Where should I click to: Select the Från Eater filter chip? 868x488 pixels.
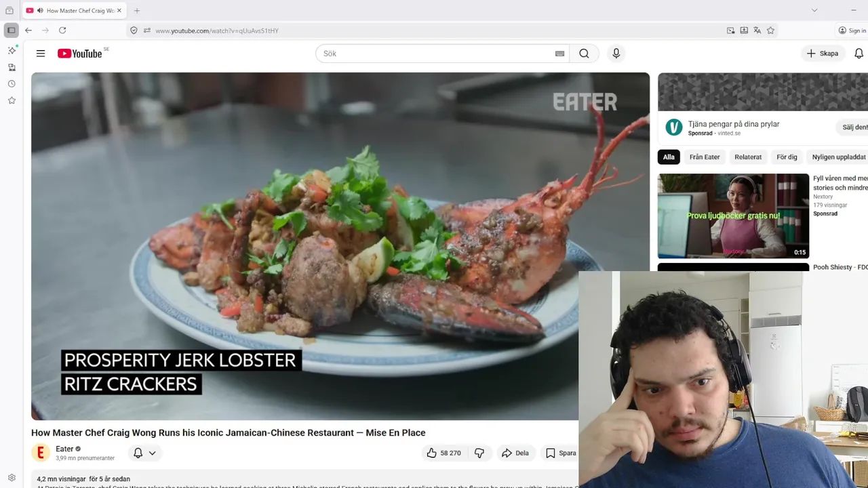tap(705, 157)
